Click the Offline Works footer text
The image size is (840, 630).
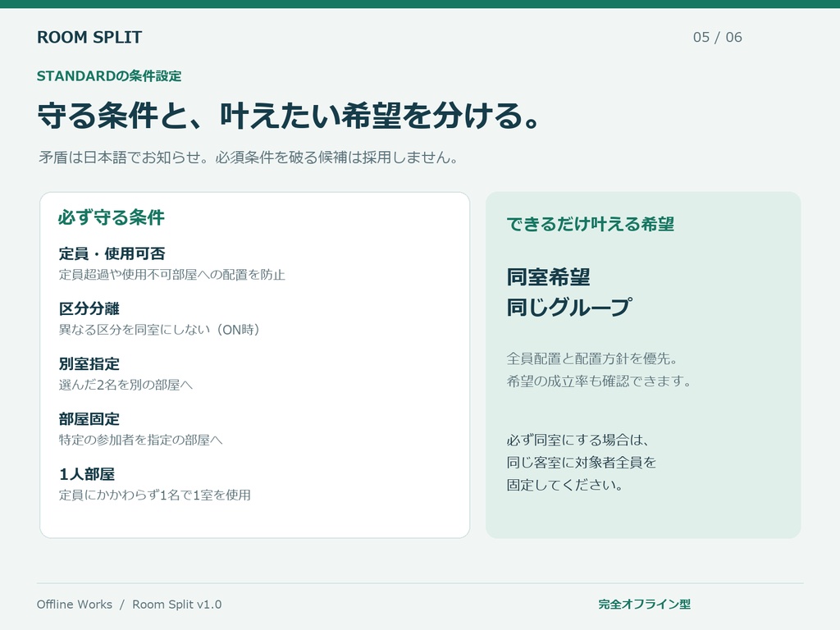tap(75, 605)
